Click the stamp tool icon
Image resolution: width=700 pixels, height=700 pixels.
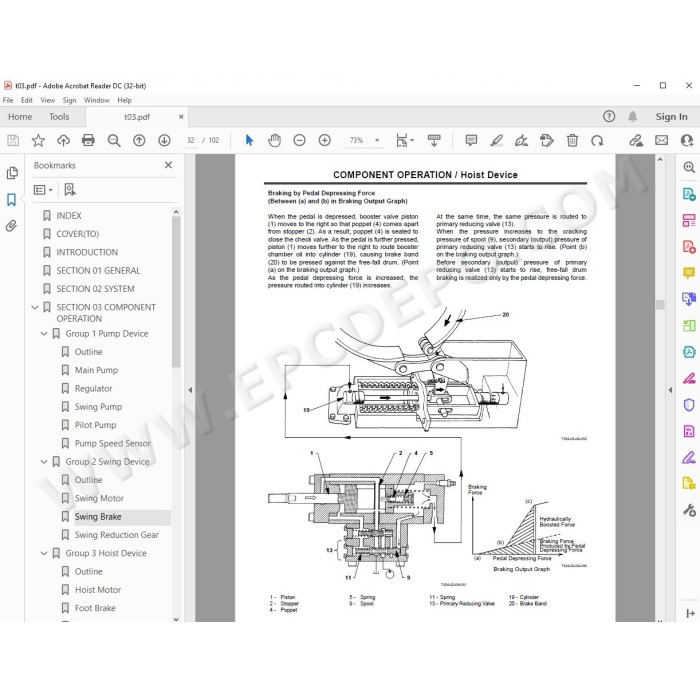547,141
